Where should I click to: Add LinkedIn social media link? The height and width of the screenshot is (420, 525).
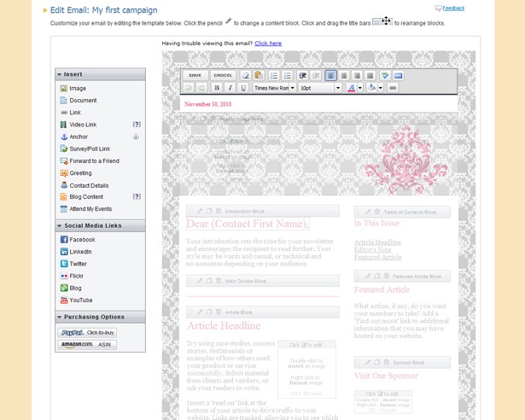tap(76, 252)
